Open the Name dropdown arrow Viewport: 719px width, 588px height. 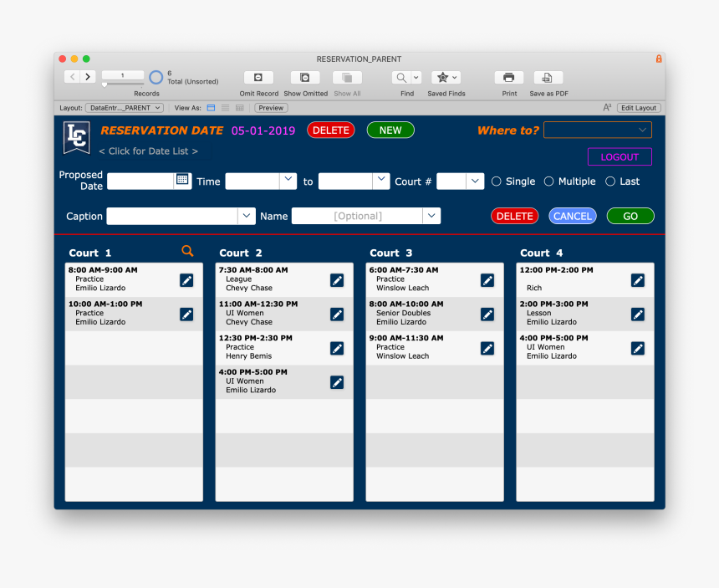pos(431,216)
